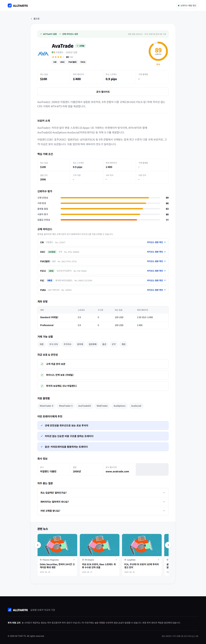This screenshot has height=644, width=206.
Task: Open 라이선스 원본 확인 for CBI
Action: tap(156, 242)
